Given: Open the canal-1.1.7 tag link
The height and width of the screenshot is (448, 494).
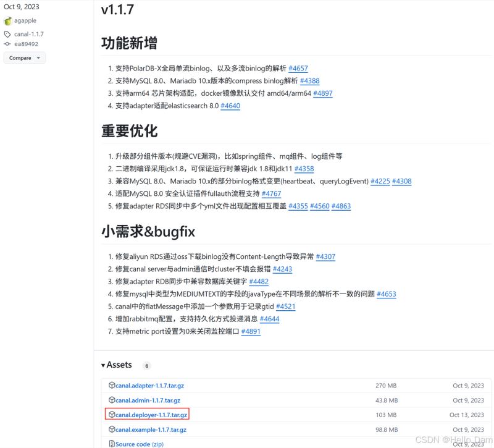Looking at the screenshot, I should click(29, 34).
